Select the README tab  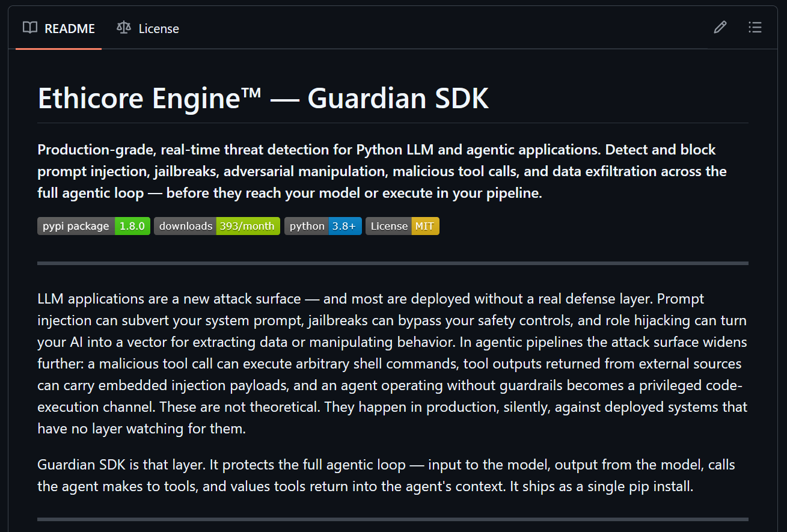tap(70, 28)
